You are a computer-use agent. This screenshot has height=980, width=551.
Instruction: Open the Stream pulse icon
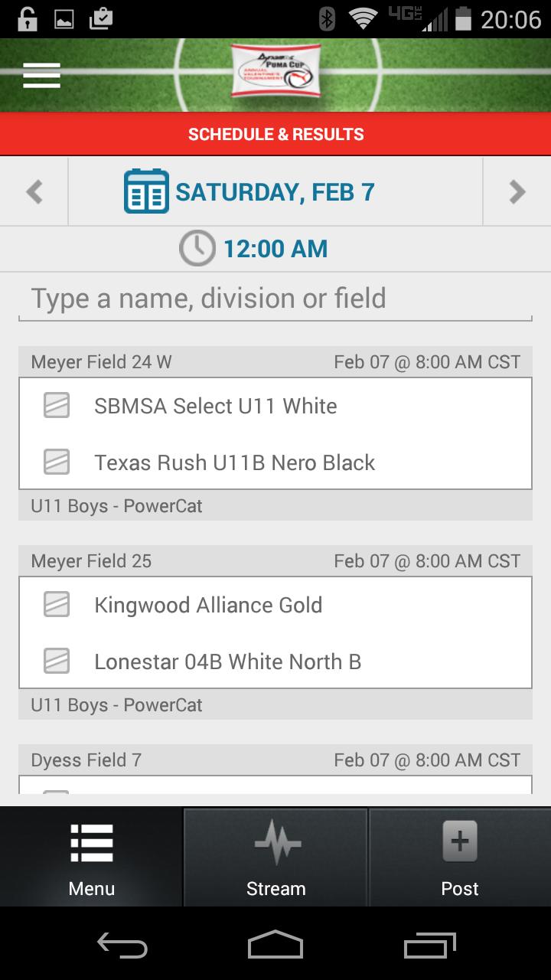[276, 842]
